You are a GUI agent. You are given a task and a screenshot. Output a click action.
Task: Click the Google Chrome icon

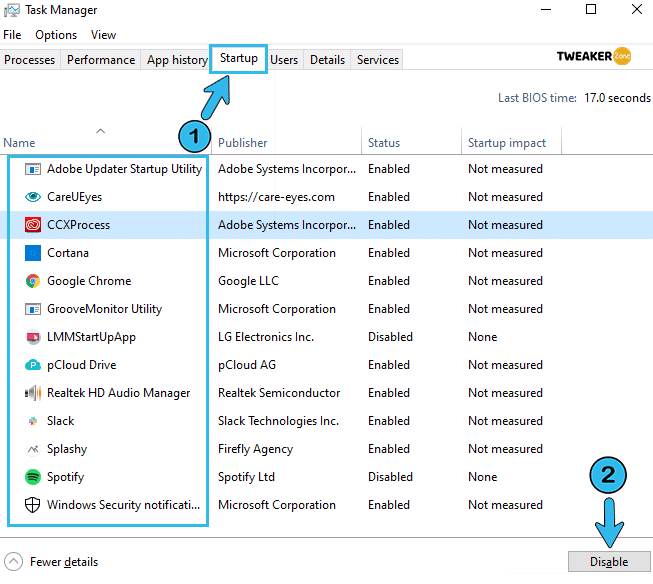(x=32, y=281)
